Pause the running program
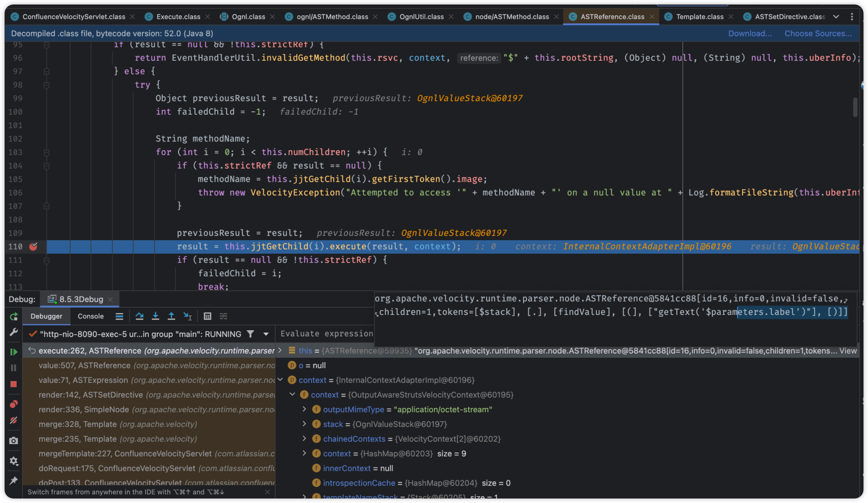868x503 pixels. coord(14,368)
